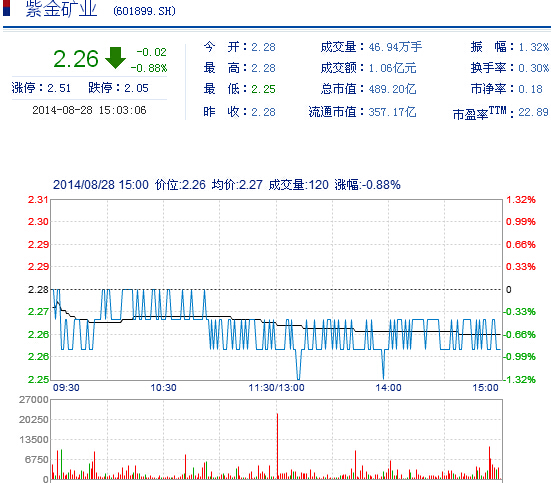Click the 换手率 value 0.30%
Image resolution: width=551 pixels, height=483 pixels.
[533, 68]
